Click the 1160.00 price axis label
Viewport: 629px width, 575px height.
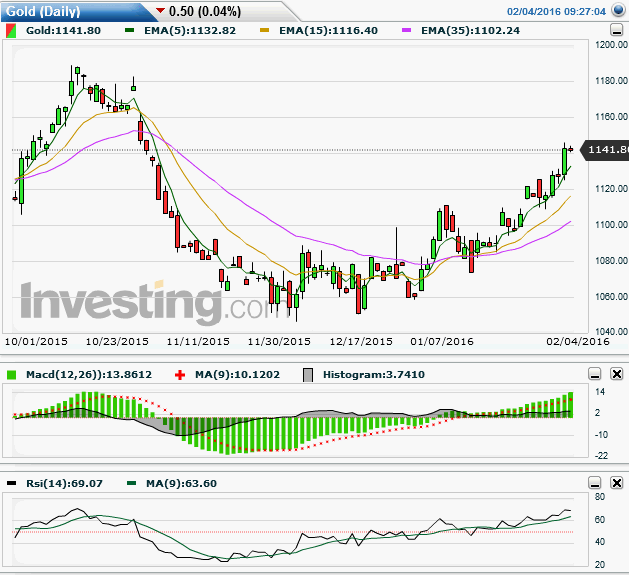(x=611, y=116)
